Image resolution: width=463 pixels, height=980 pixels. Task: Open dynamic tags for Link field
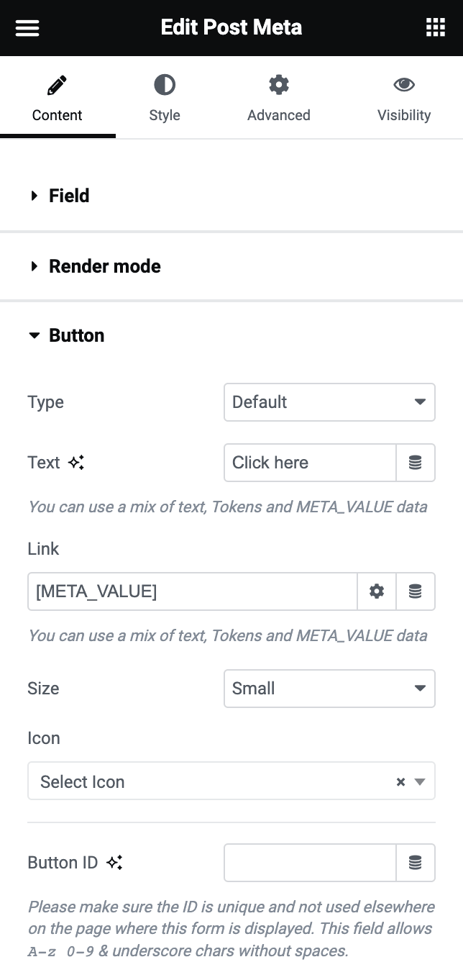point(416,591)
